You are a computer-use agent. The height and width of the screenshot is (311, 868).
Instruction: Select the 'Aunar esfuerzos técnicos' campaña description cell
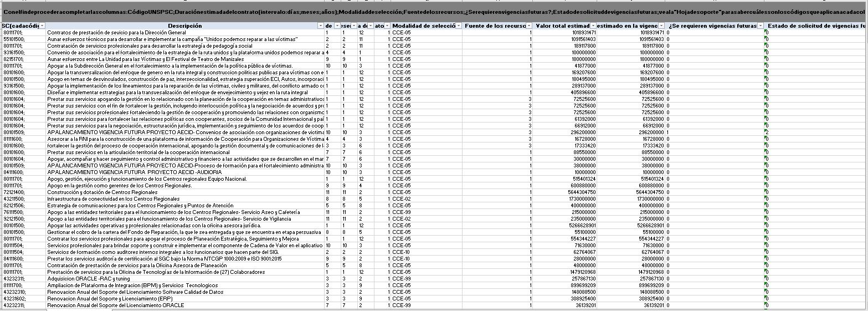click(186, 39)
